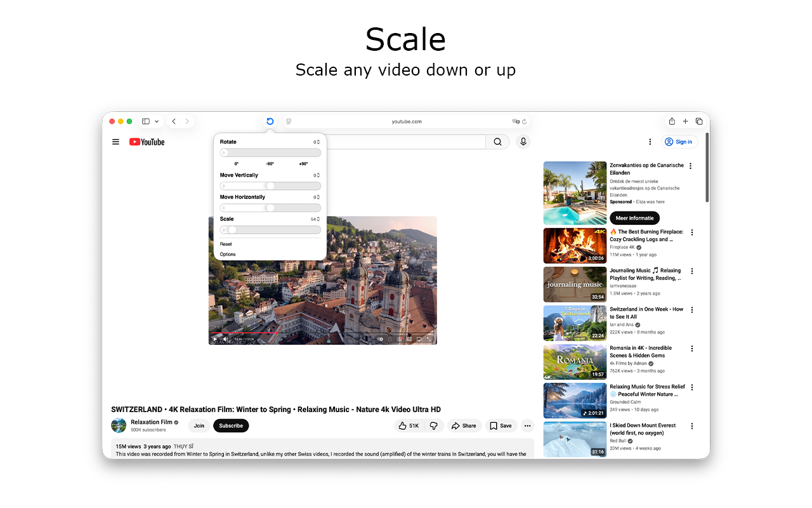Enter fullscreen with the video player icon
Image resolution: width=812 pixels, height=508 pixels.
click(429, 339)
